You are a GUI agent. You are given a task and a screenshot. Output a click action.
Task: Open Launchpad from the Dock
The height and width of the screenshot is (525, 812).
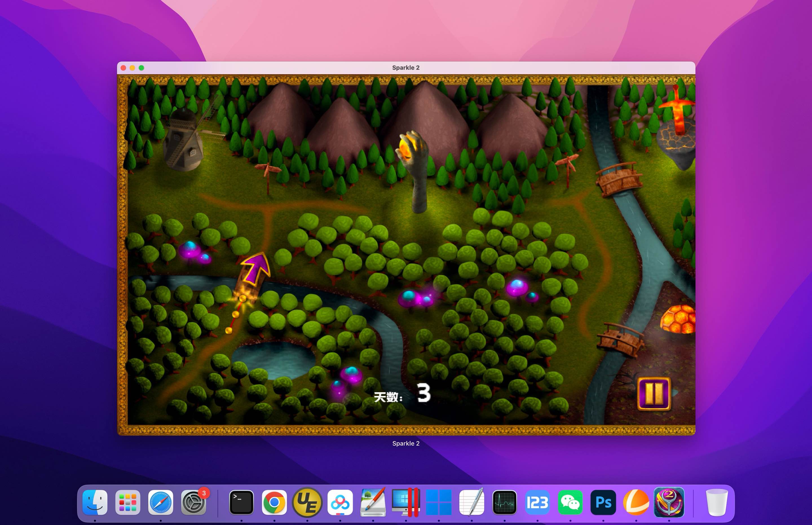click(127, 502)
